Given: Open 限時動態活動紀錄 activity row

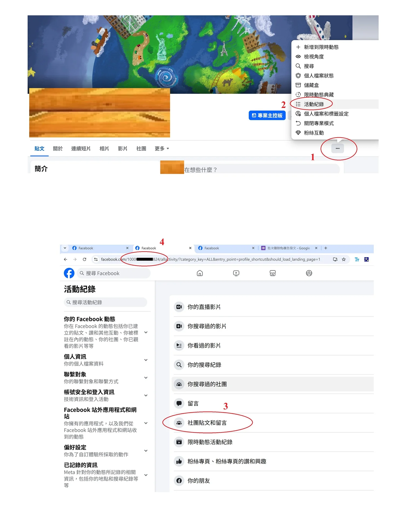Looking at the screenshot, I should (273, 442).
